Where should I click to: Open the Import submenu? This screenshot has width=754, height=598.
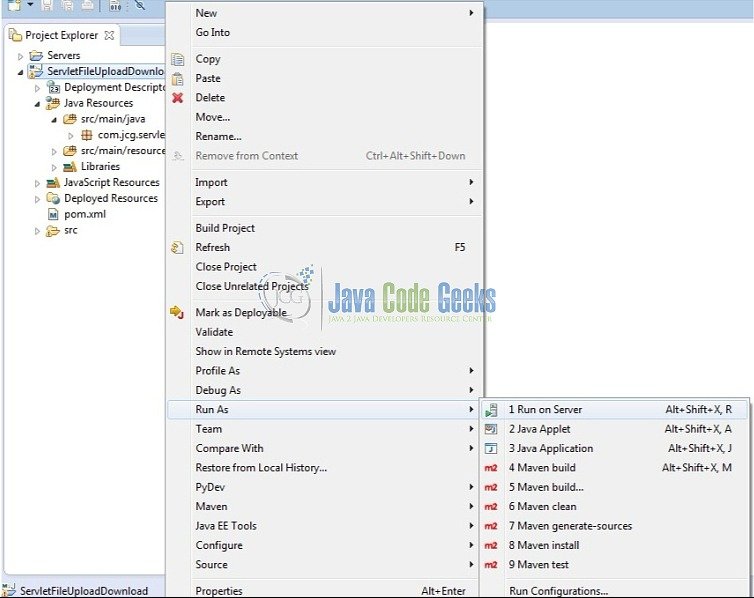click(x=325, y=182)
